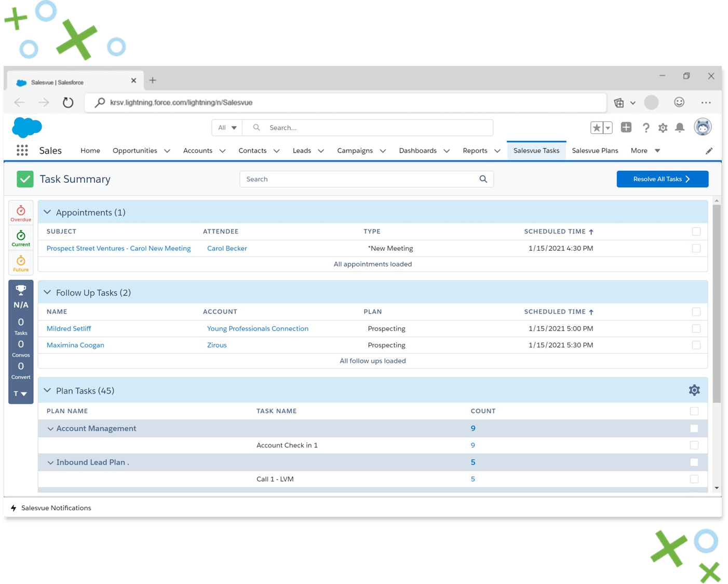The image size is (728, 584).
Task: Open the All search scope dropdown
Action: click(227, 128)
